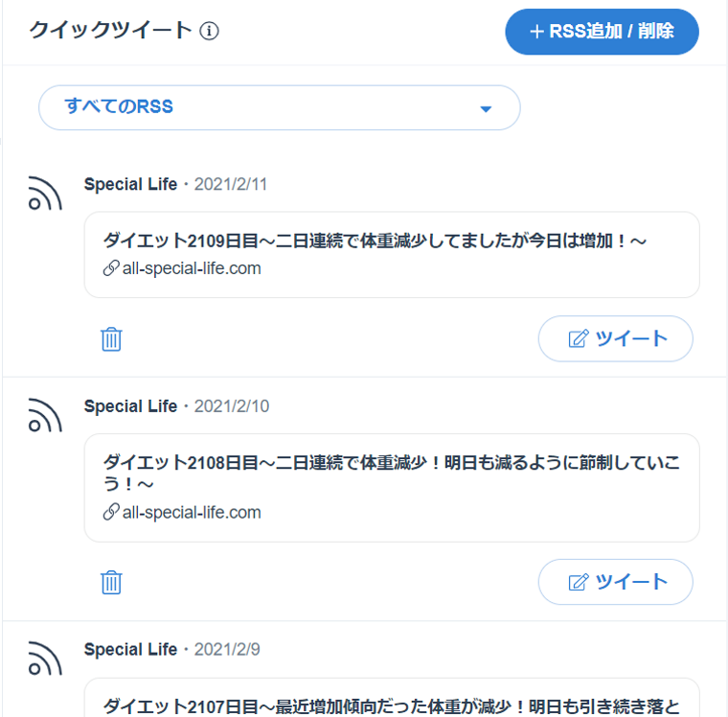Open the all-special-life.com link in the 2108日目 card
Viewport: 728px width, 717px height.
point(192,512)
